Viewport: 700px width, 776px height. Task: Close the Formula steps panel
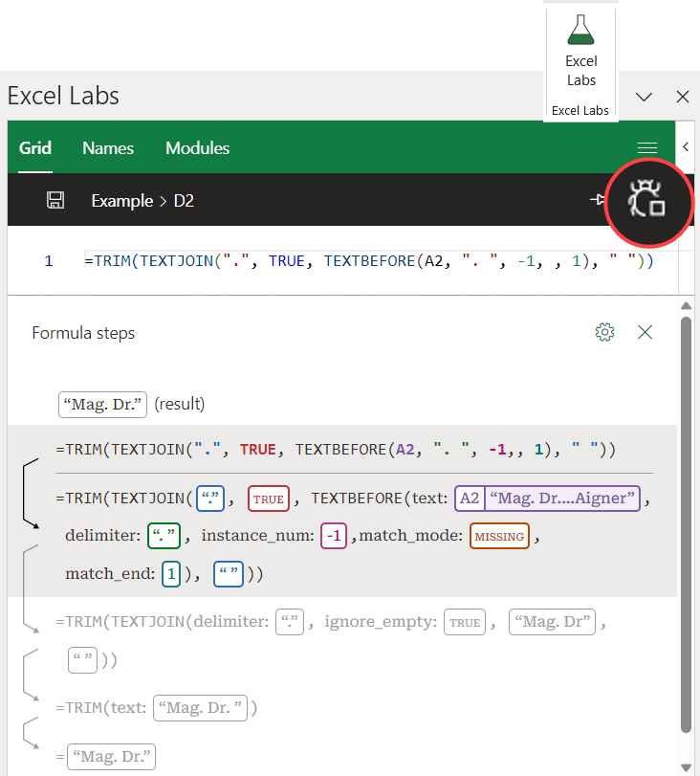point(645,332)
